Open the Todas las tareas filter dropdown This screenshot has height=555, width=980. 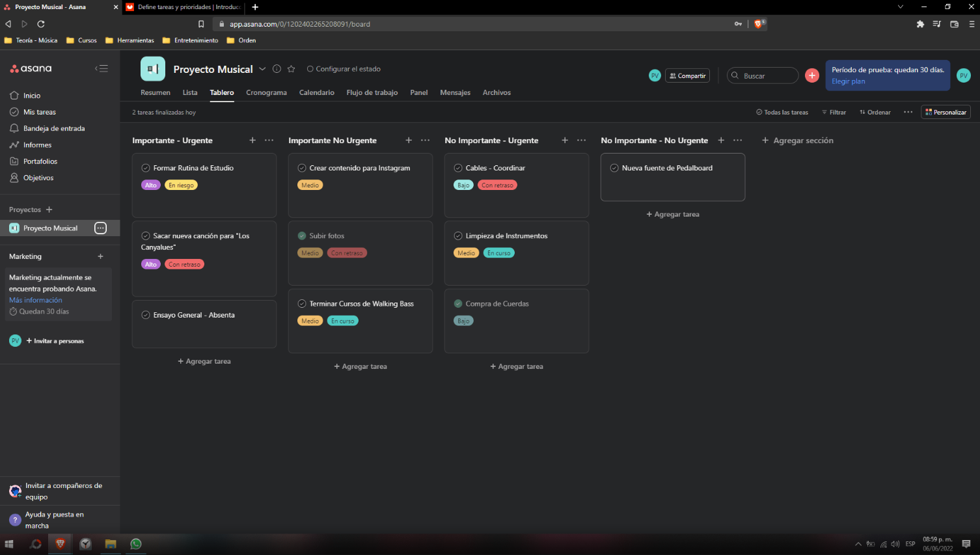pyautogui.click(x=782, y=113)
